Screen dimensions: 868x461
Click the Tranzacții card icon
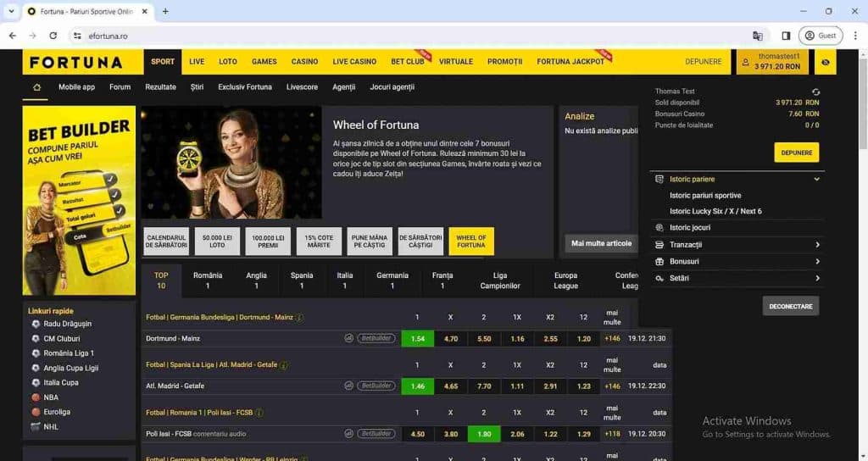pos(659,245)
